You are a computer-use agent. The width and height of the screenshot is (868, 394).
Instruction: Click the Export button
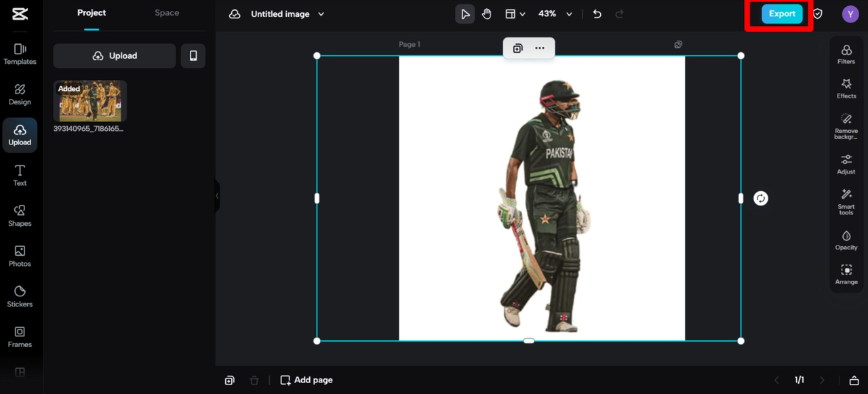(x=782, y=14)
